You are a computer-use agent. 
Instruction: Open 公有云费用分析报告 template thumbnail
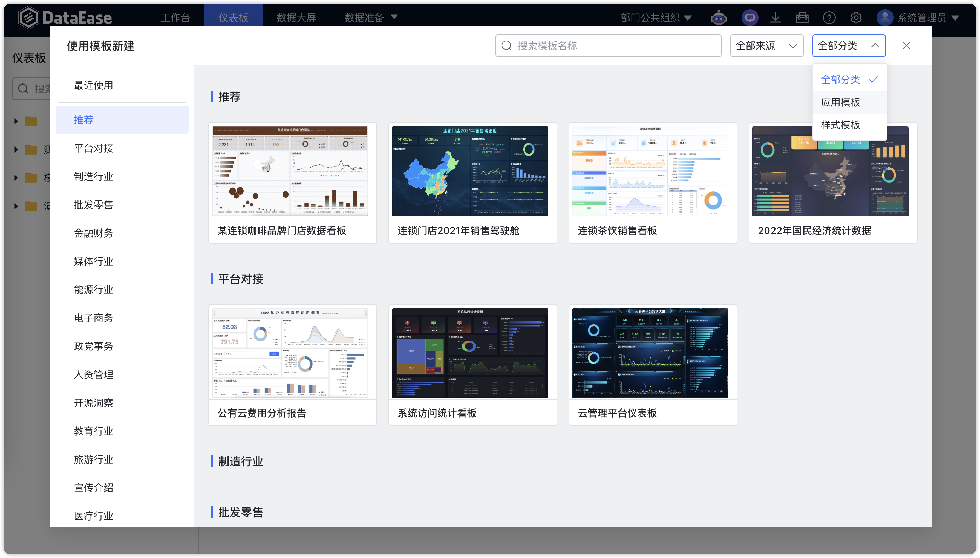(290, 353)
